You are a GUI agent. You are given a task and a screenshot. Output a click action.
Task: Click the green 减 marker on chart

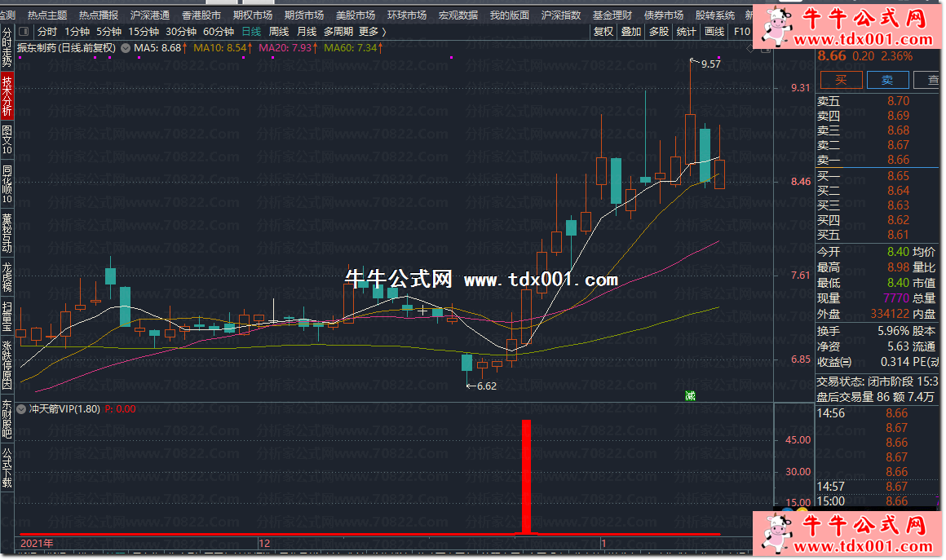coord(690,396)
